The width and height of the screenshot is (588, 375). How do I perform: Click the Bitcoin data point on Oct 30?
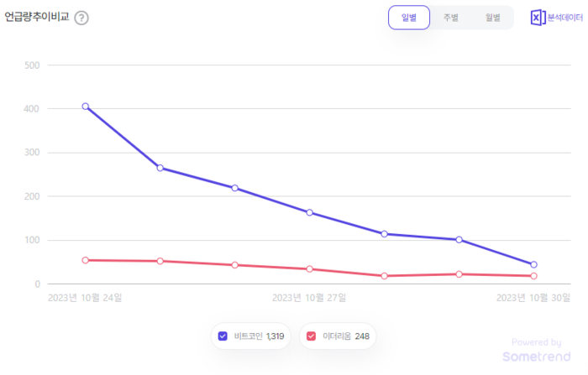[x=533, y=265]
